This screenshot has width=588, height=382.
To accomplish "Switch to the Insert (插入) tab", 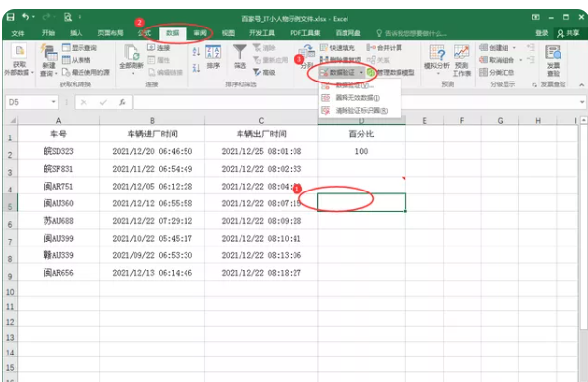I will pos(77,33).
